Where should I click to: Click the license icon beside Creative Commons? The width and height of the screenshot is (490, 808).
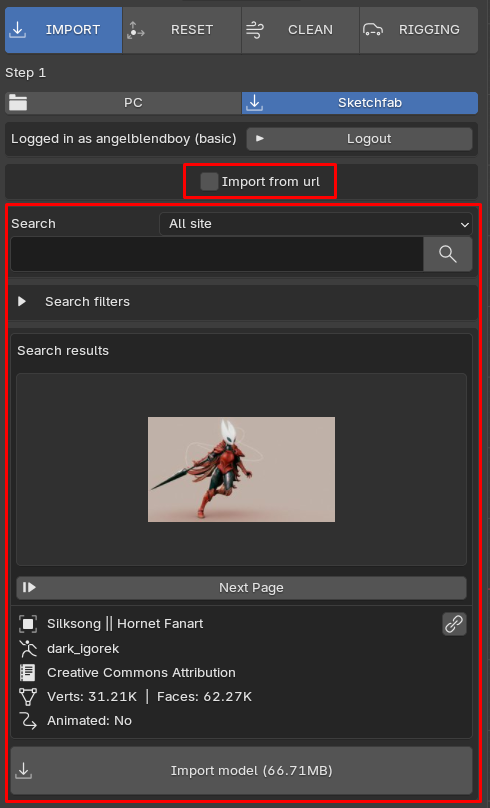28,672
